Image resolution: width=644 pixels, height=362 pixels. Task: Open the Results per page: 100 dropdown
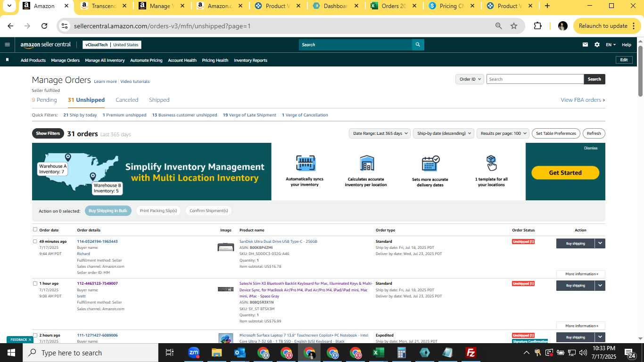click(503, 133)
